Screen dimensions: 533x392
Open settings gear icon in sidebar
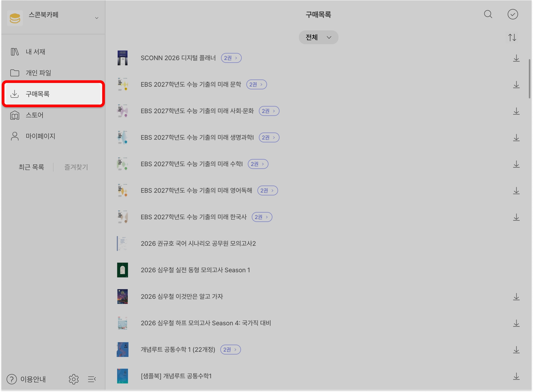tap(74, 379)
